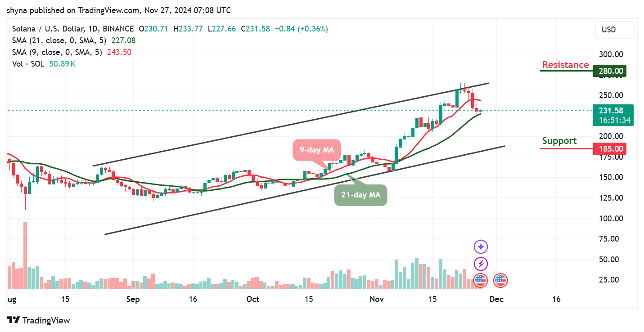
Task: Click the upper channel trendline
Action: click(291, 125)
